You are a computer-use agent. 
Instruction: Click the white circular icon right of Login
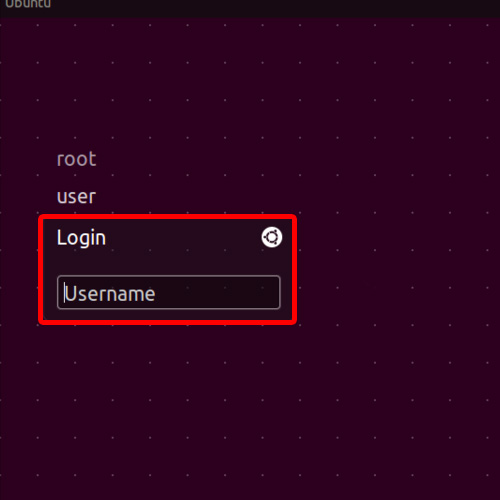click(x=272, y=237)
